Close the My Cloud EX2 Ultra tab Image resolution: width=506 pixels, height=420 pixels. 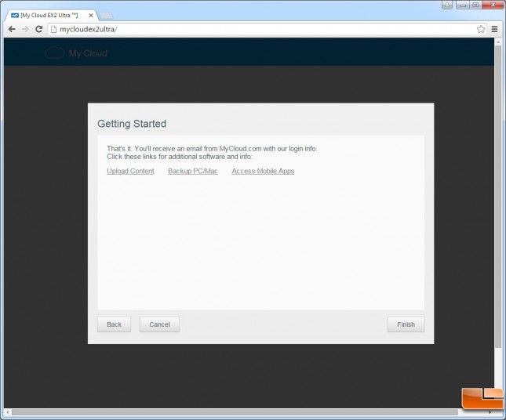(91, 15)
